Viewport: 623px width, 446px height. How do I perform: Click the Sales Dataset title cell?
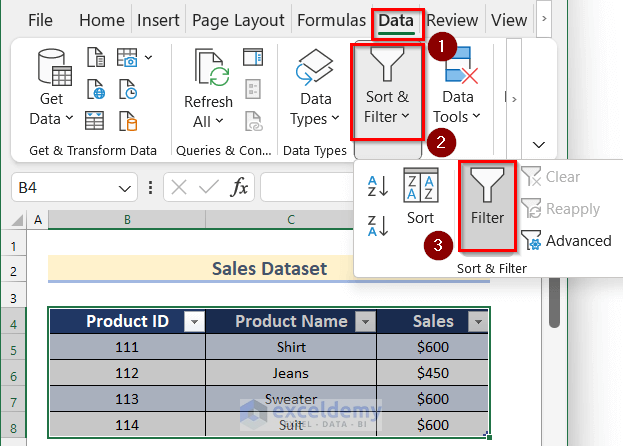pos(269,269)
